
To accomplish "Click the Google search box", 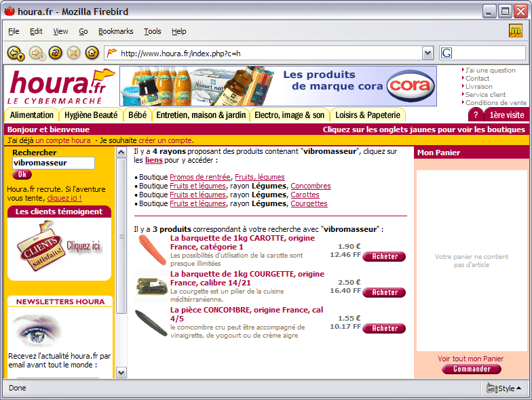I will pos(489,53).
